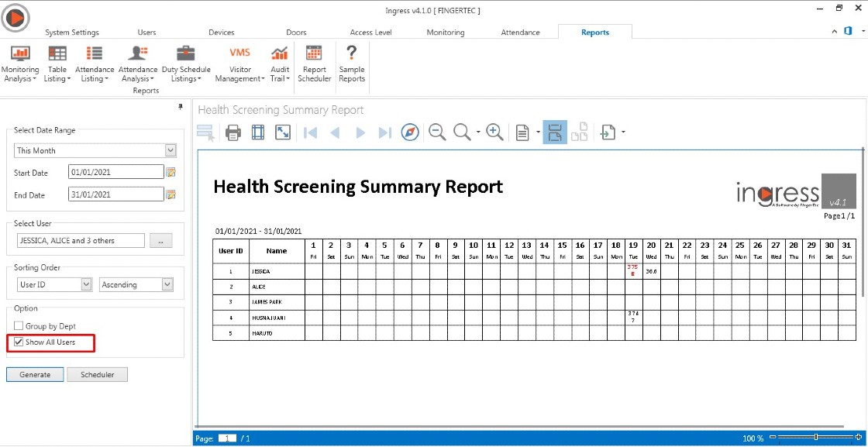Print the health screening report
The height and width of the screenshot is (447, 868).
(233, 132)
